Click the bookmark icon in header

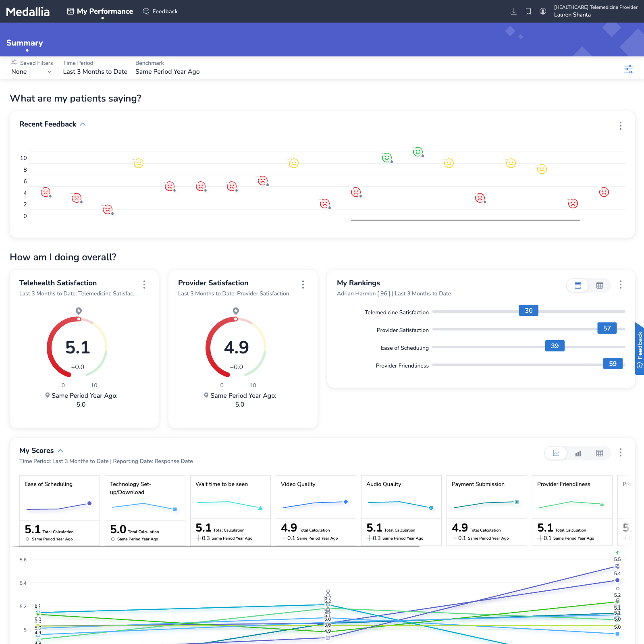point(528,11)
